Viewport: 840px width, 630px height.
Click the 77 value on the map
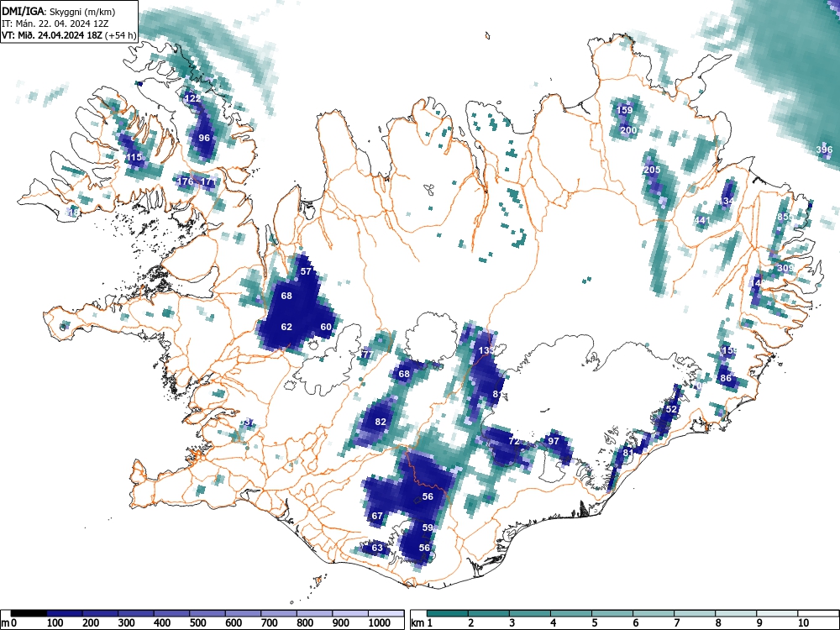click(x=367, y=354)
